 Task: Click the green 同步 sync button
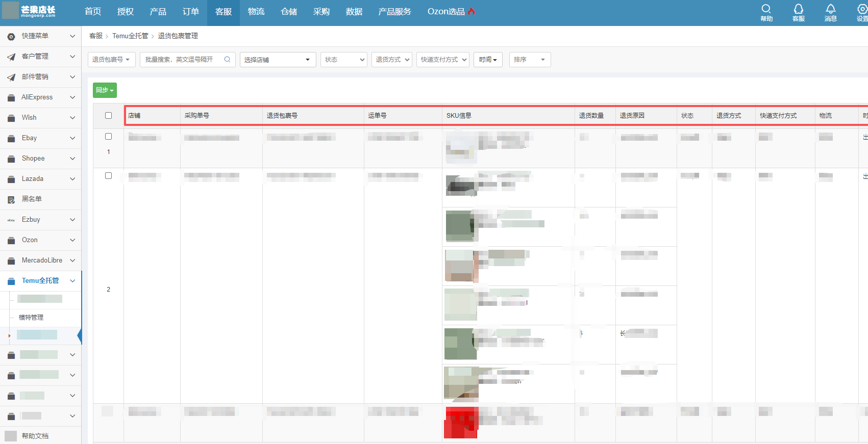tap(105, 90)
